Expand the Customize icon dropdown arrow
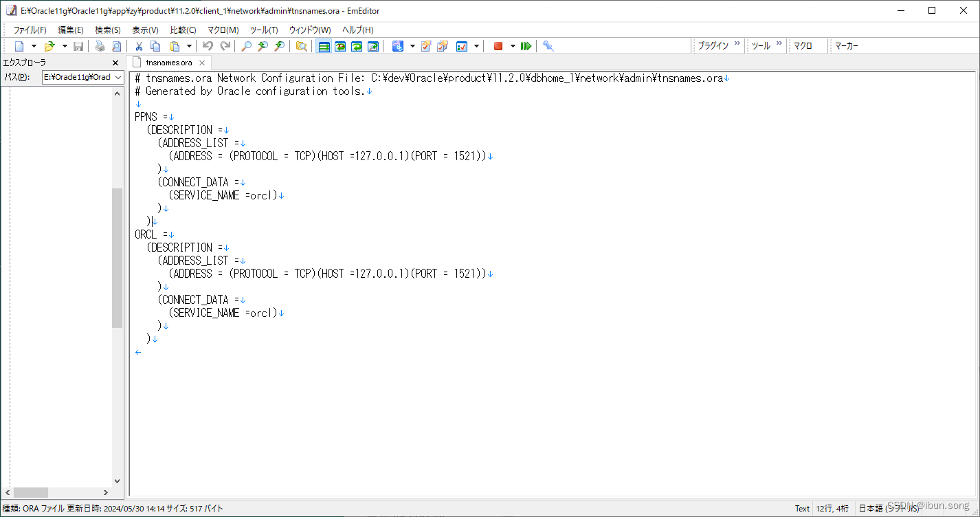Screen dimensions: 980x517 click(x=476, y=46)
